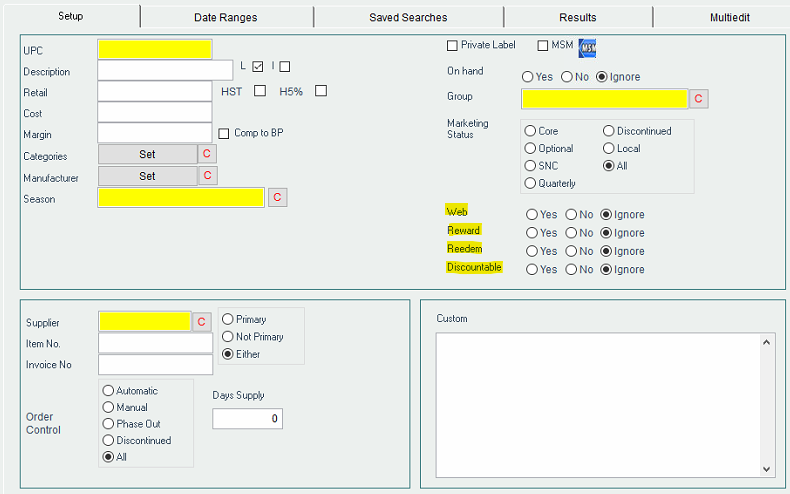Viewport: 790px width, 494px height.
Task: Clear the Supplier field using C button
Action: (202, 321)
